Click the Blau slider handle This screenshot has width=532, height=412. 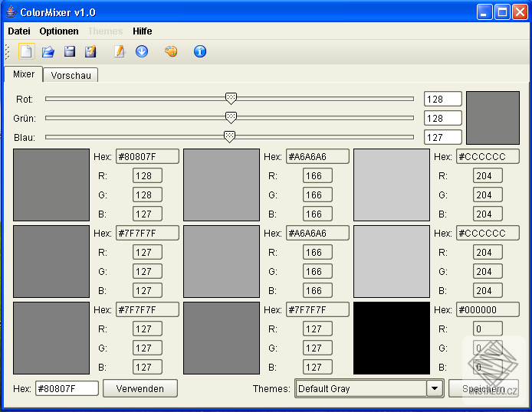pyautogui.click(x=229, y=136)
